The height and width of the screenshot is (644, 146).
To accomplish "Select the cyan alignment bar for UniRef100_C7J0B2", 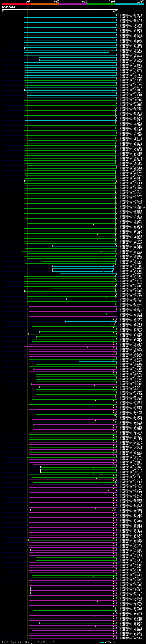I will (x=85, y=246).
